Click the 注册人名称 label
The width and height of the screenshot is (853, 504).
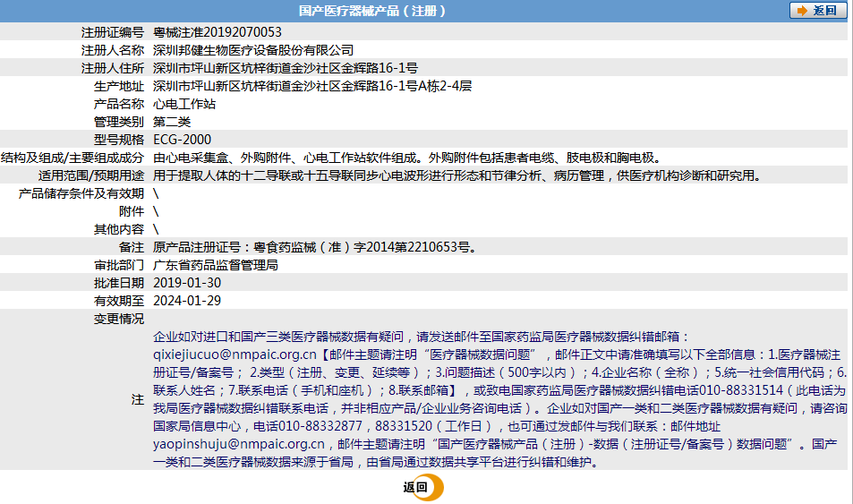[113, 50]
